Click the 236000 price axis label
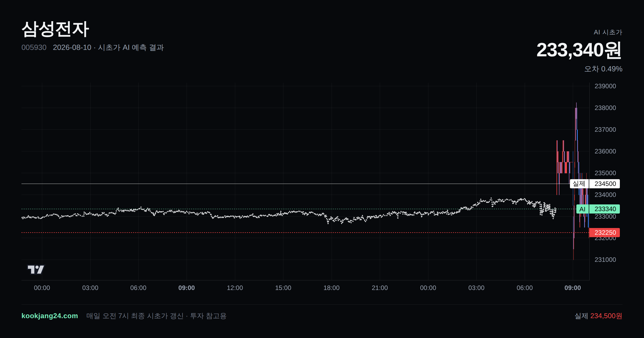644x338 pixels. click(605, 151)
